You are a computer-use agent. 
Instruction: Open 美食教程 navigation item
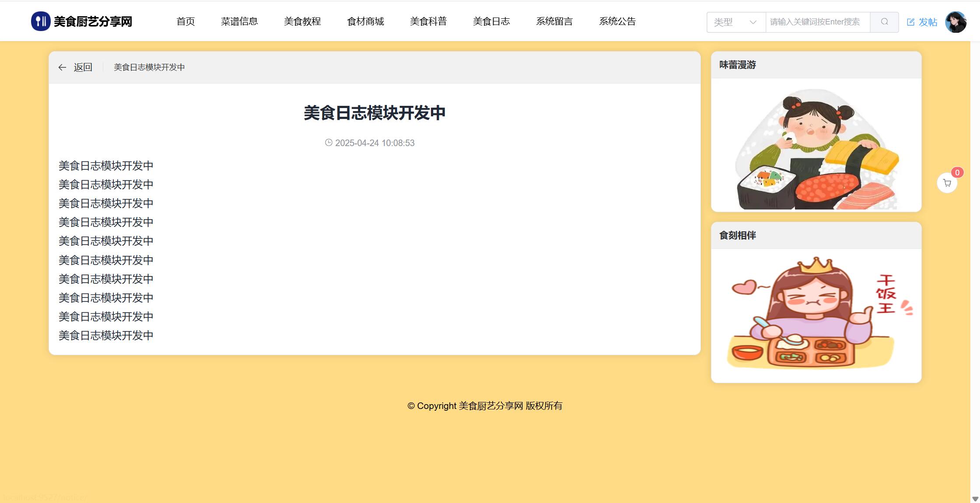coord(302,21)
